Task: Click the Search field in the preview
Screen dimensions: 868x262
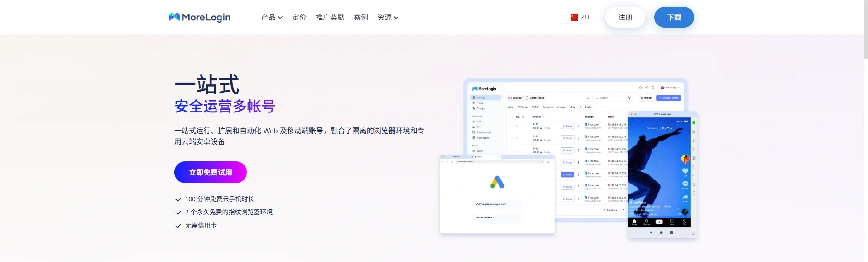Action: click(609, 98)
